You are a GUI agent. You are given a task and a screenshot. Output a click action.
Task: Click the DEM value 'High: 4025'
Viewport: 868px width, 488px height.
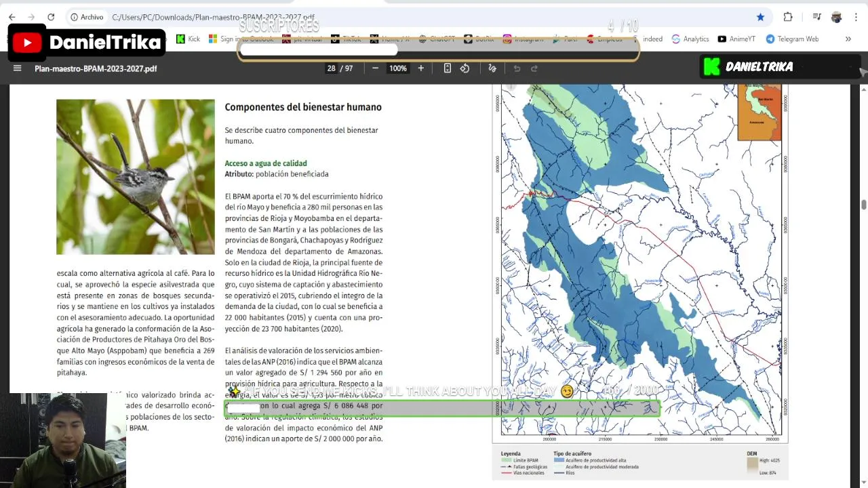click(x=770, y=461)
